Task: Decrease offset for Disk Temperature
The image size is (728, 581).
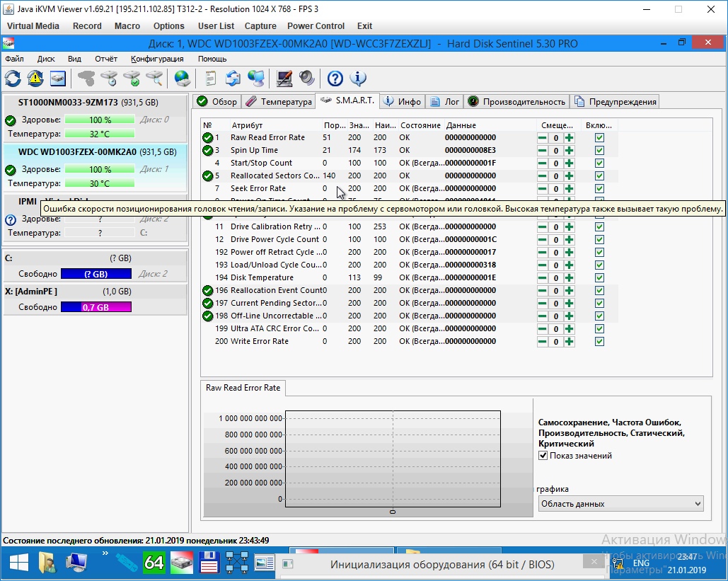Action: click(542, 277)
